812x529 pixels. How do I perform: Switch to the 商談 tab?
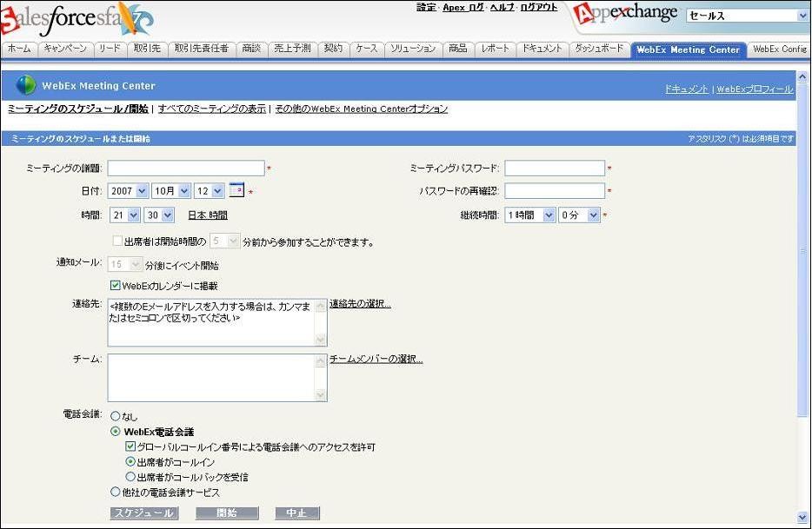251,50
